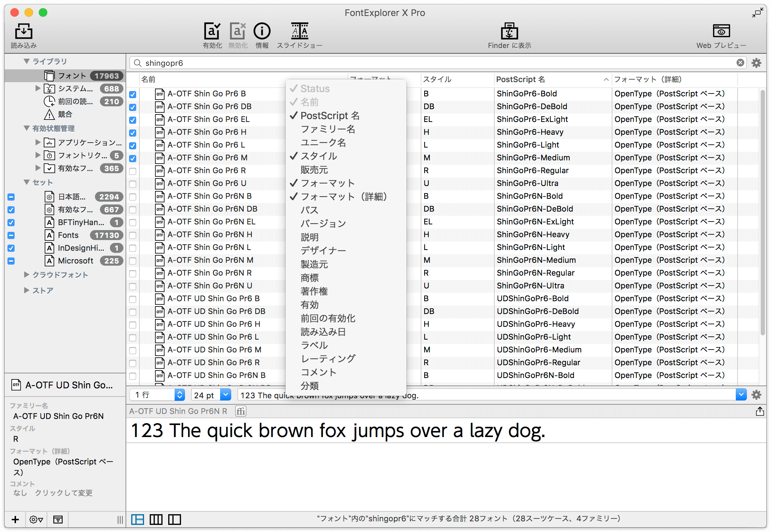Sort by PostScript 名 column header
771x532 pixels.
552,80
